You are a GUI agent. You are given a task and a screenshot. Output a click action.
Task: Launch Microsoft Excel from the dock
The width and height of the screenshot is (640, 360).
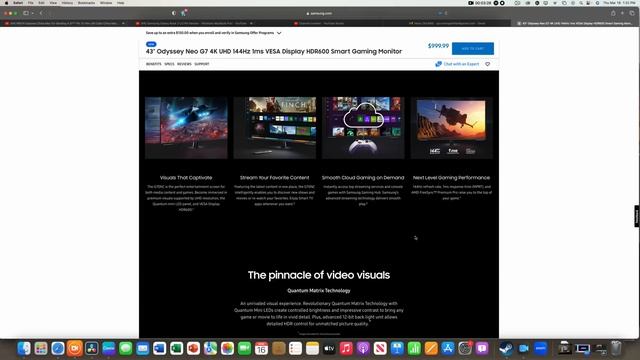(x=176, y=348)
